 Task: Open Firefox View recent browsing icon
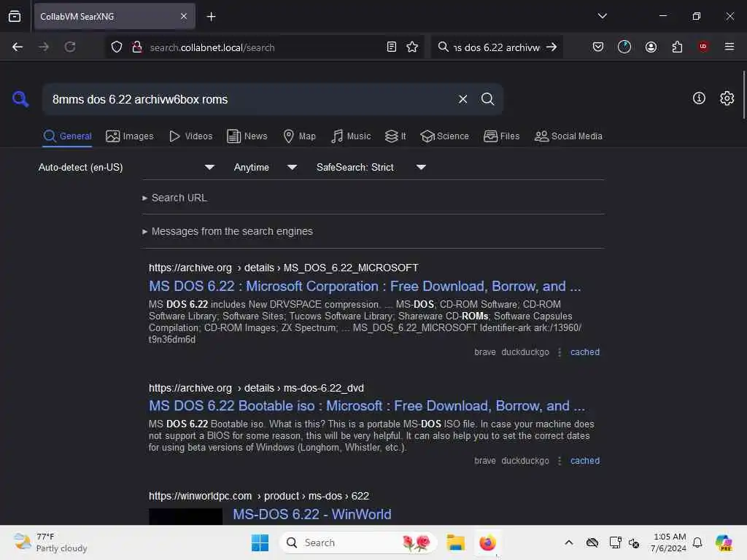15,16
